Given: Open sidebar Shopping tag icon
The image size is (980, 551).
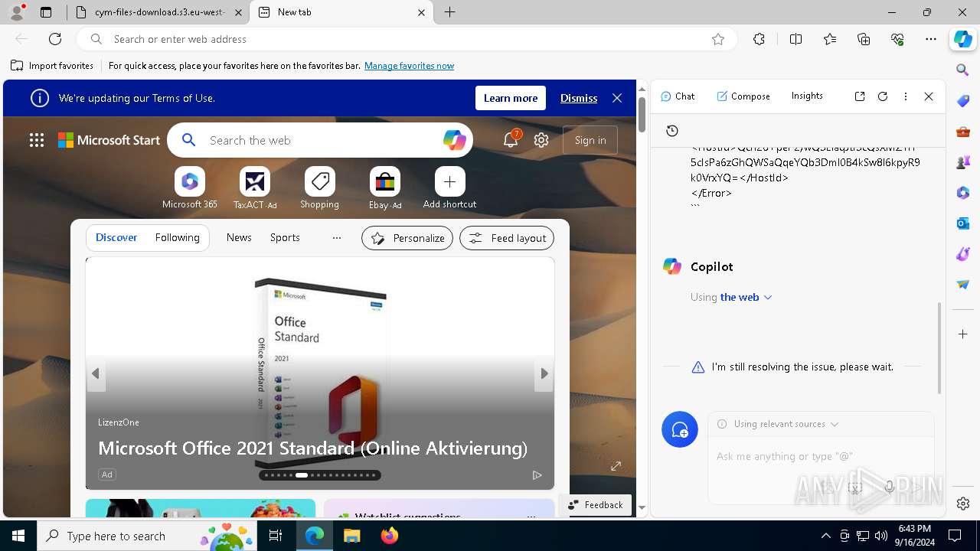Looking at the screenshot, I should [963, 101].
